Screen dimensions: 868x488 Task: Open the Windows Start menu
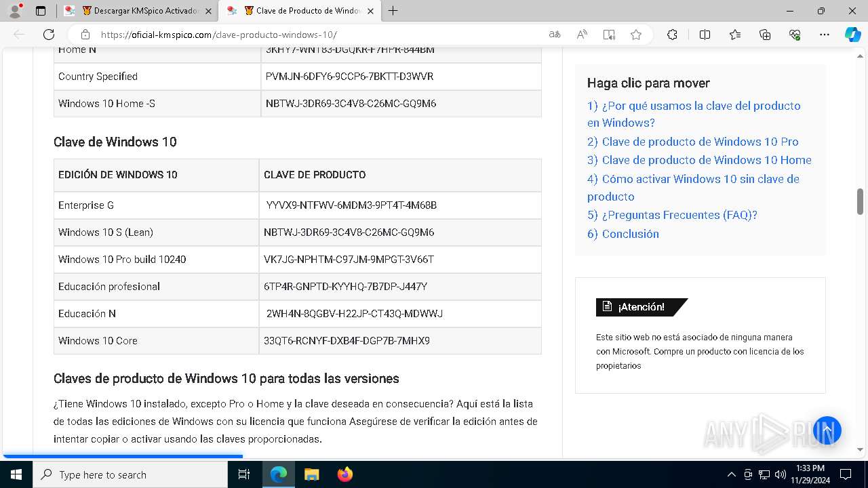16,474
